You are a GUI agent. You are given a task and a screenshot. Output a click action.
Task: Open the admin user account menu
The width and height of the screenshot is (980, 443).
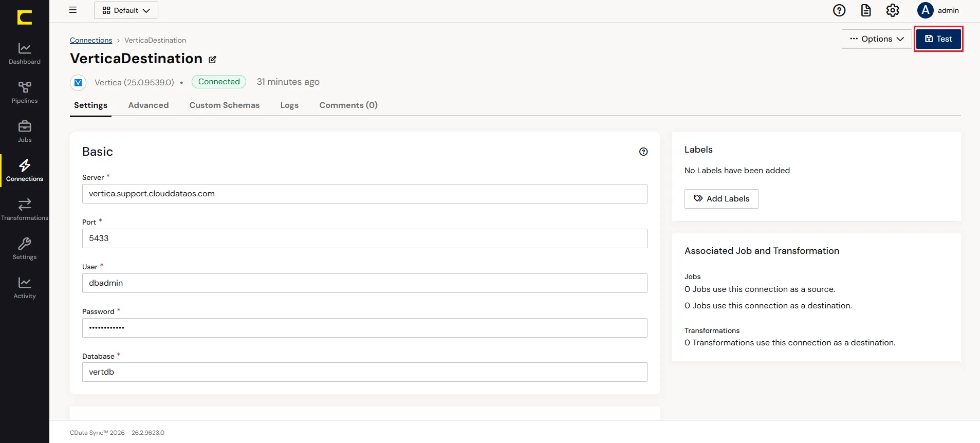(x=938, y=10)
